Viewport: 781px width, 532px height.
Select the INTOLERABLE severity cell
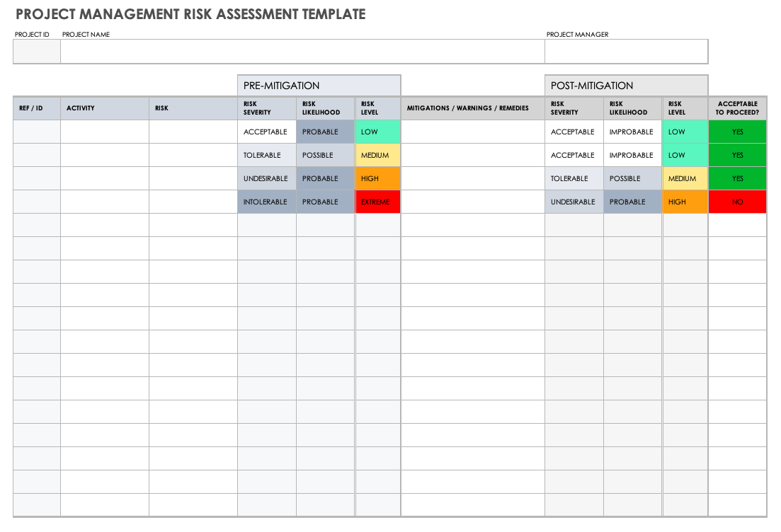pyautogui.click(x=266, y=202)
